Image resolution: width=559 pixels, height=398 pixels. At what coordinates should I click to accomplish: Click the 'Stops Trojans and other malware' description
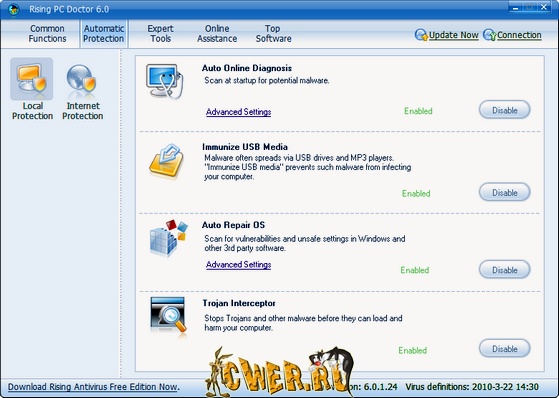pyautogui.click(x=303, y=323)
